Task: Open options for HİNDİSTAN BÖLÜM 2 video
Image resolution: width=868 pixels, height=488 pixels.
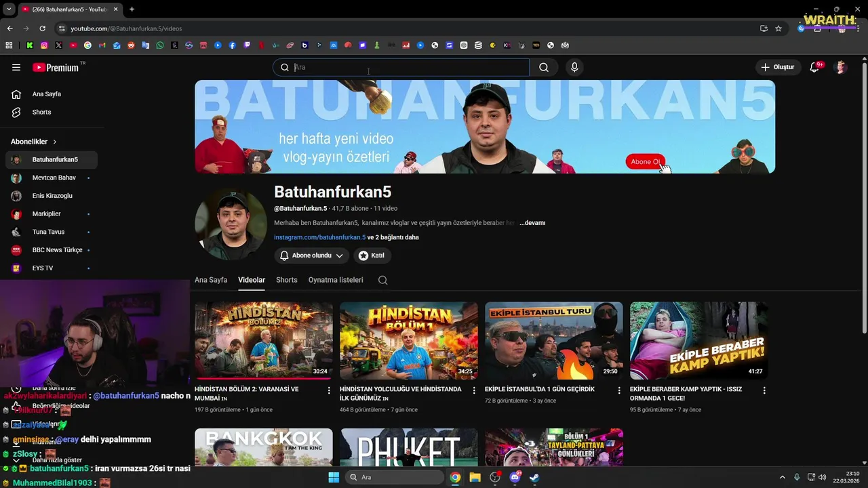Action: (329, 390)
